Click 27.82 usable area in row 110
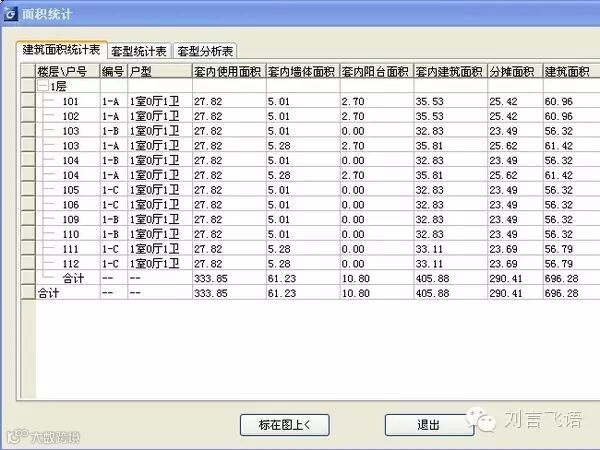Image resolution: width=600 pixels, height=450 pixels. (208, 234)
